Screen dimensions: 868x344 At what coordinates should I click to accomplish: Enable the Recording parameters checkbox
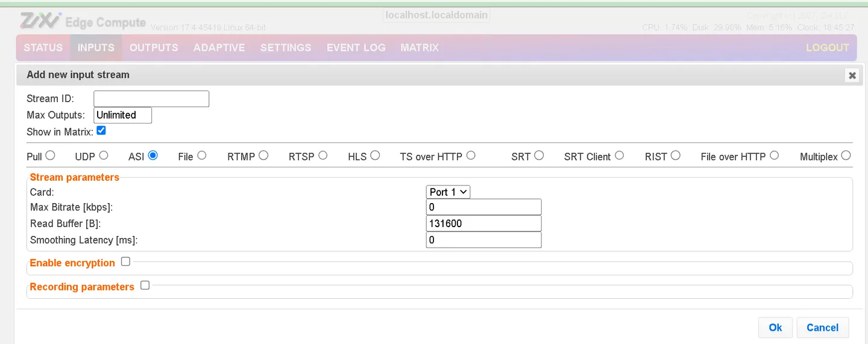pos(145,286)
